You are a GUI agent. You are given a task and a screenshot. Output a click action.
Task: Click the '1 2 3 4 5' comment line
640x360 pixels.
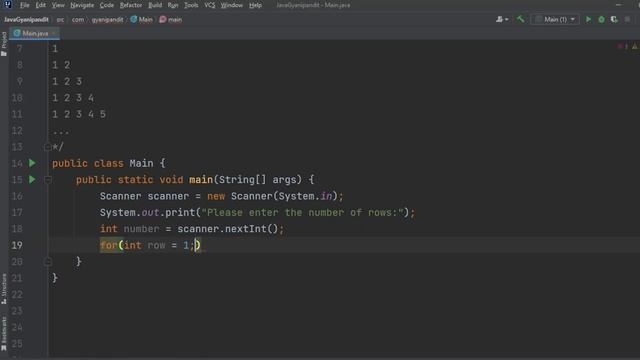79,114
